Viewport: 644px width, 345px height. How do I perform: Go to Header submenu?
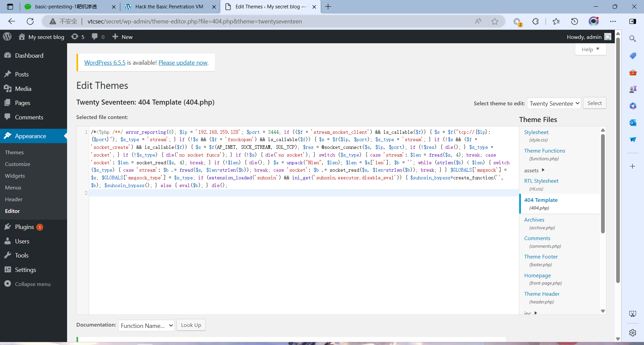(x=14, y=199)
